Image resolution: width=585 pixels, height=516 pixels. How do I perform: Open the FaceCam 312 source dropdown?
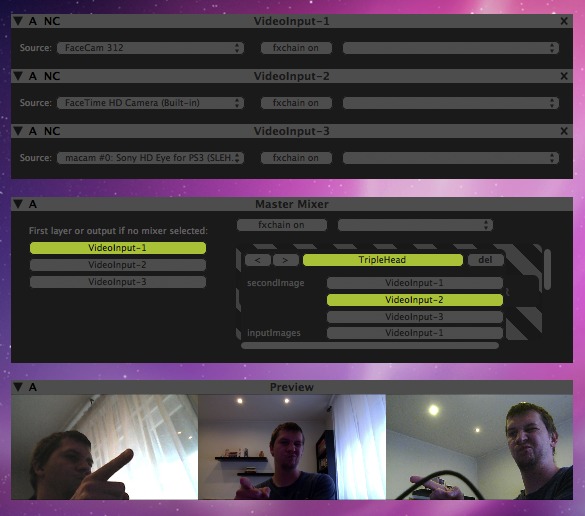[x=150, y=48]
